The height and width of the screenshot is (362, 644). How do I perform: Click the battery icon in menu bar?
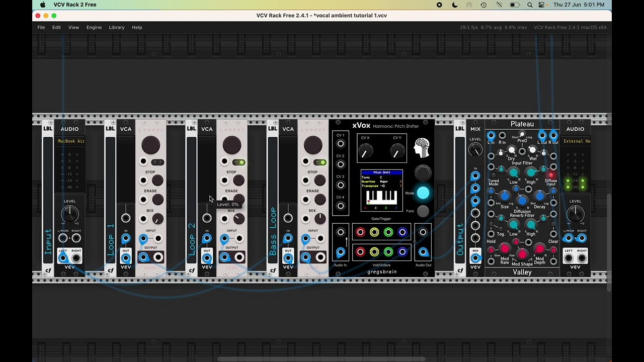pos(515,5)
